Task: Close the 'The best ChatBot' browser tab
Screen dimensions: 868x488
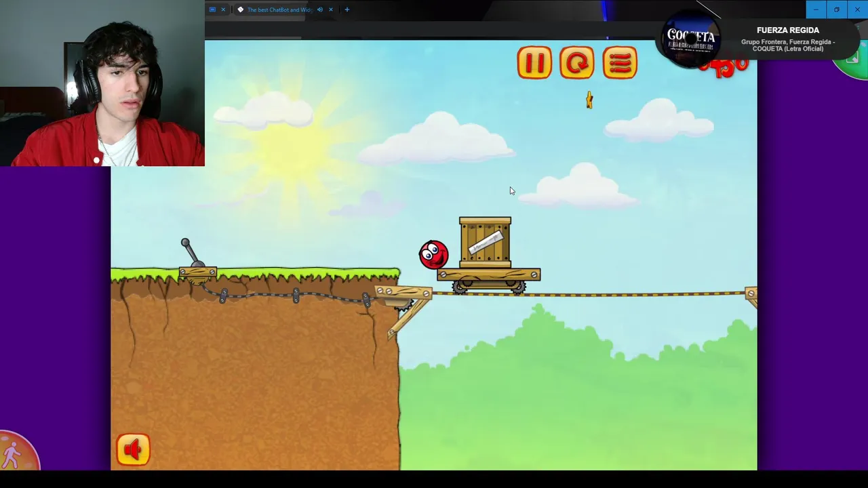Action: 331,9
